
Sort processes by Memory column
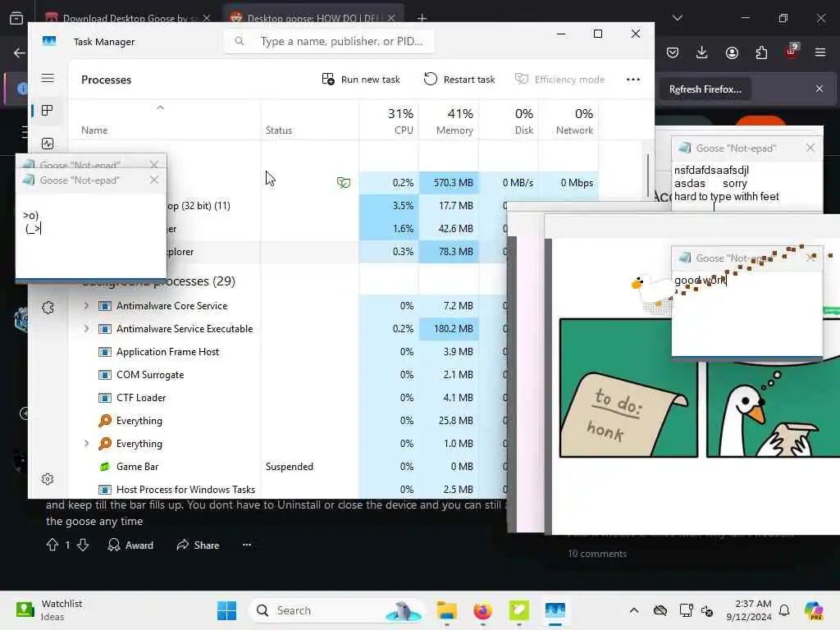449,121
